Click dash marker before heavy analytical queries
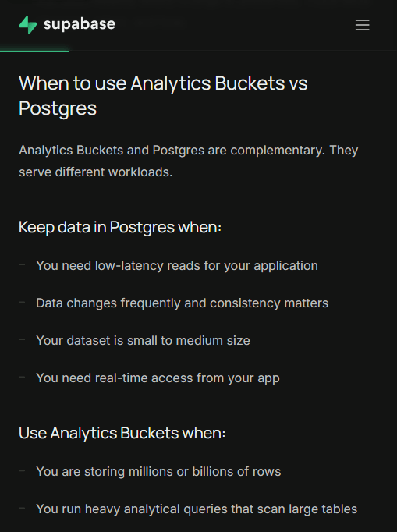 (x=22, y=508)
